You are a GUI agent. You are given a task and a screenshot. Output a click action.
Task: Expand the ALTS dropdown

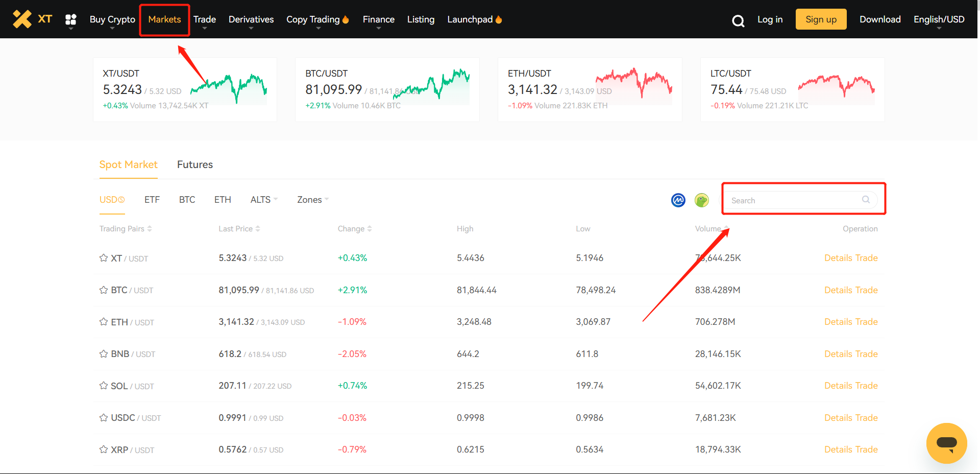point(263,200)
